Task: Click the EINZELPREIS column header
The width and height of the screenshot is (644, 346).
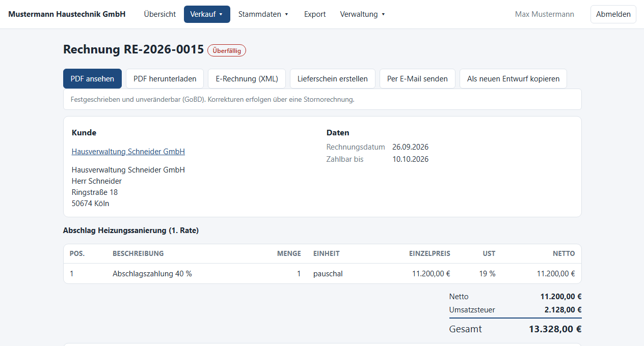Action: click(x=430, y=253)
